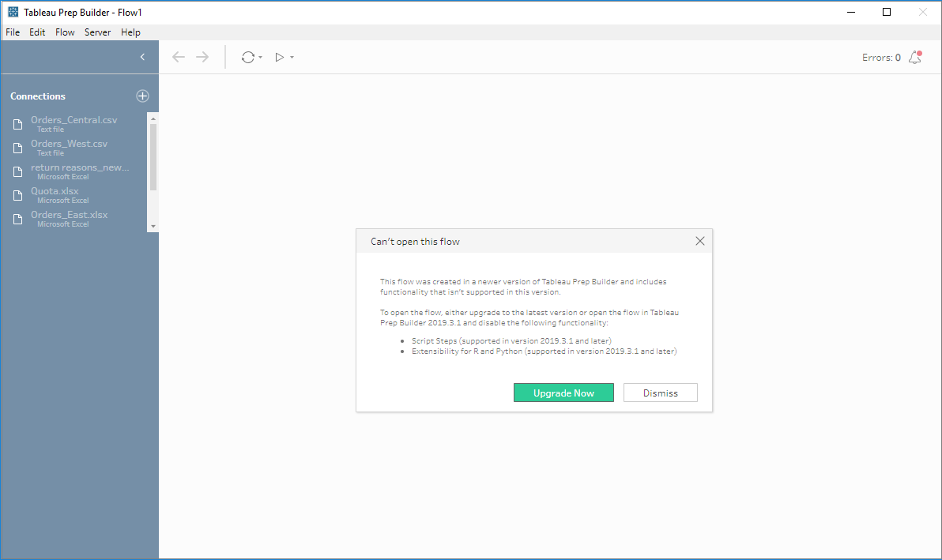The width and height of the screenshot is (942, 560).
Task: Click the Upgrade Now button
Action: (x=563, y=393)
